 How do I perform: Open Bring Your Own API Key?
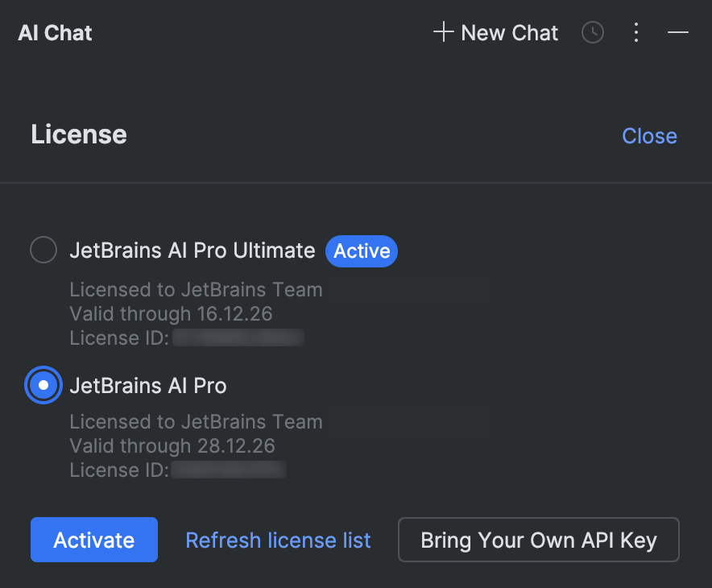coord(538,540)
